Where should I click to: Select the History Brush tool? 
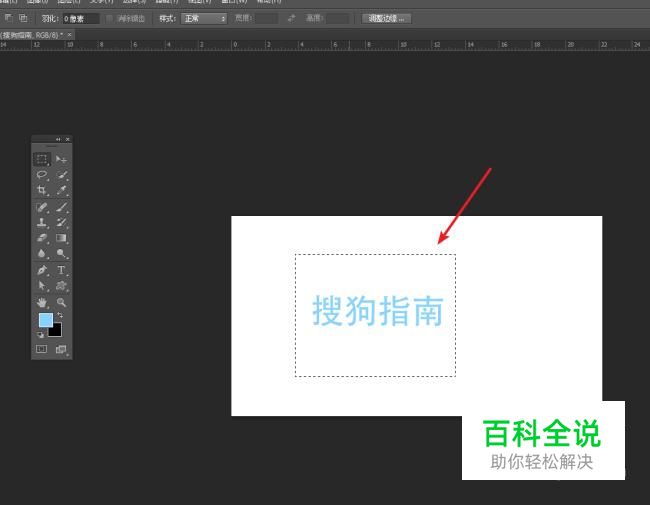pyautogui.click(x=61, y=222)
